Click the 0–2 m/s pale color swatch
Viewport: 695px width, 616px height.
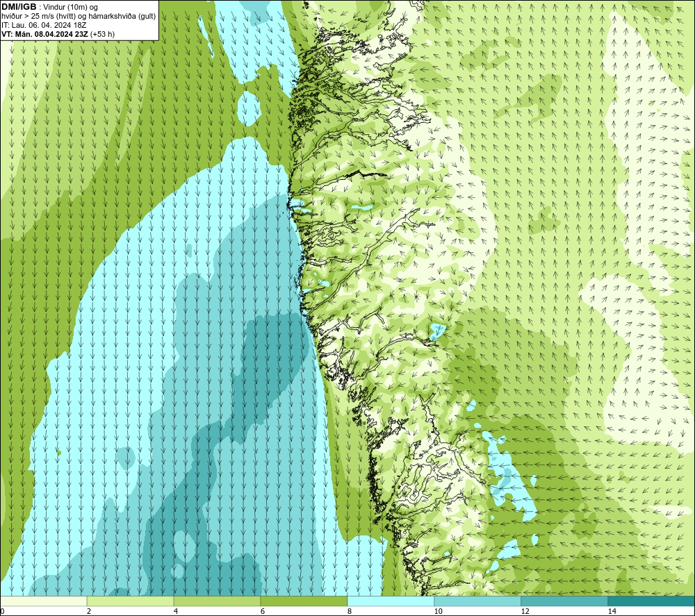[43, 601]
